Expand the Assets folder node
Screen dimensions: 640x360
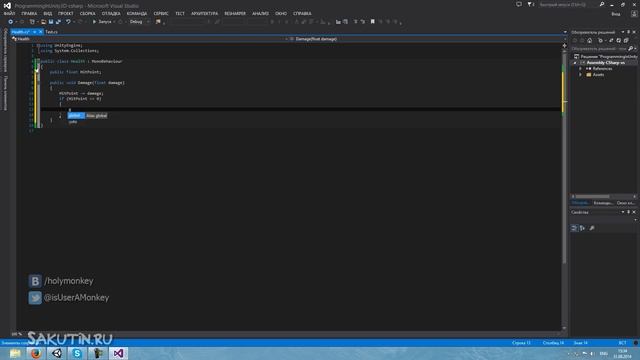(580, 75)
